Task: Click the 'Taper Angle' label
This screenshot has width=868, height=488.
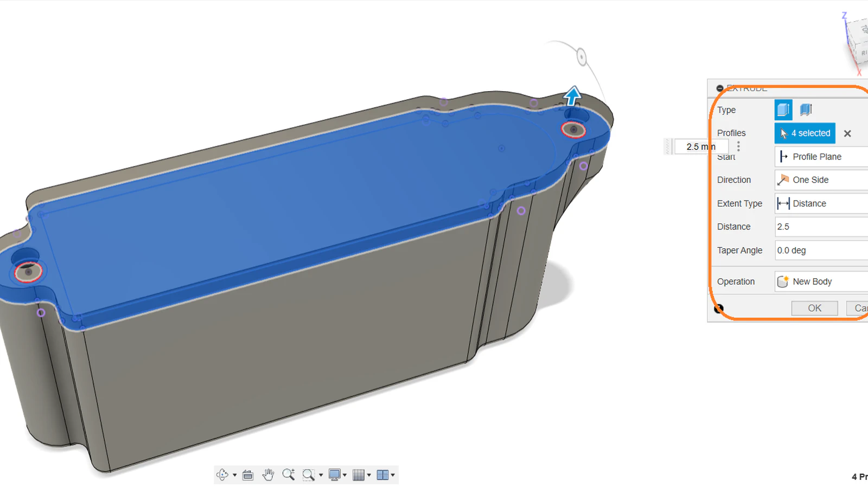Action: tap(739, 251)
